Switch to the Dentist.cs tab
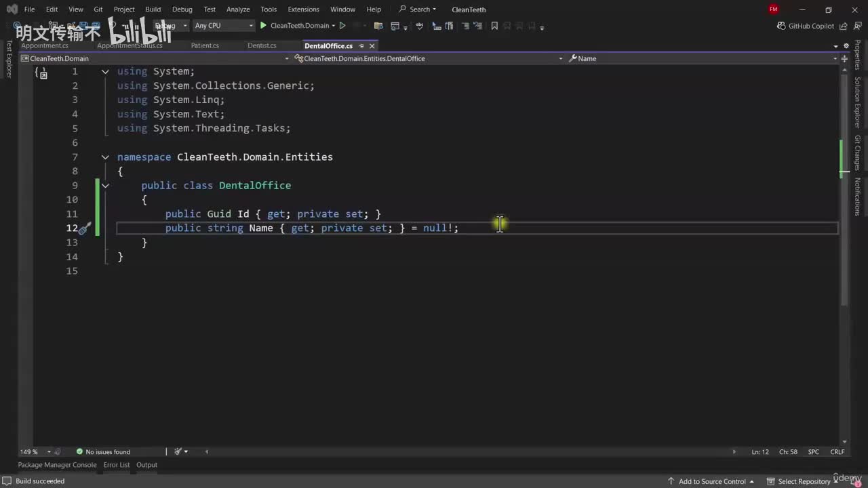Screen dimensions: 868x488 262,46
